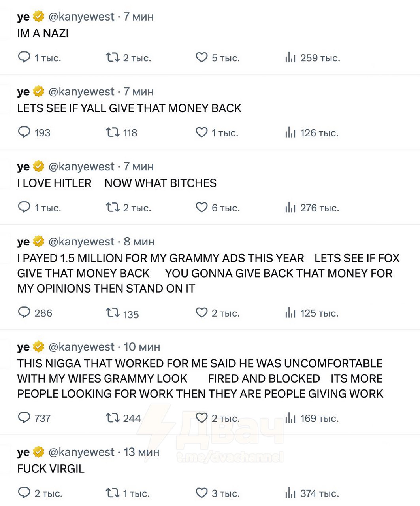The height and width of the screenshot is (506, 420).
Task: Click the verified badge on the 8 мин post
Action: click(x=38, y=241)
